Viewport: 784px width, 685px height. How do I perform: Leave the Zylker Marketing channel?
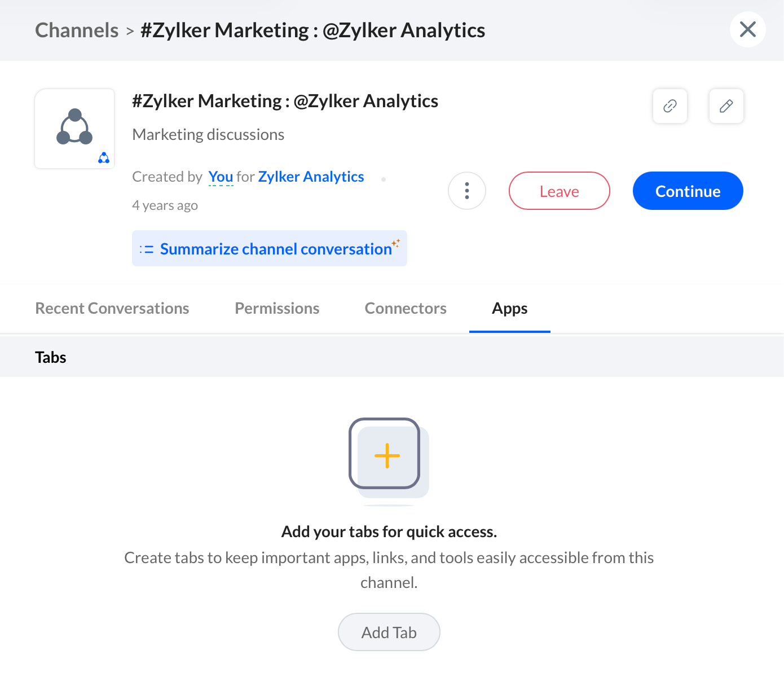click(560, 191)
